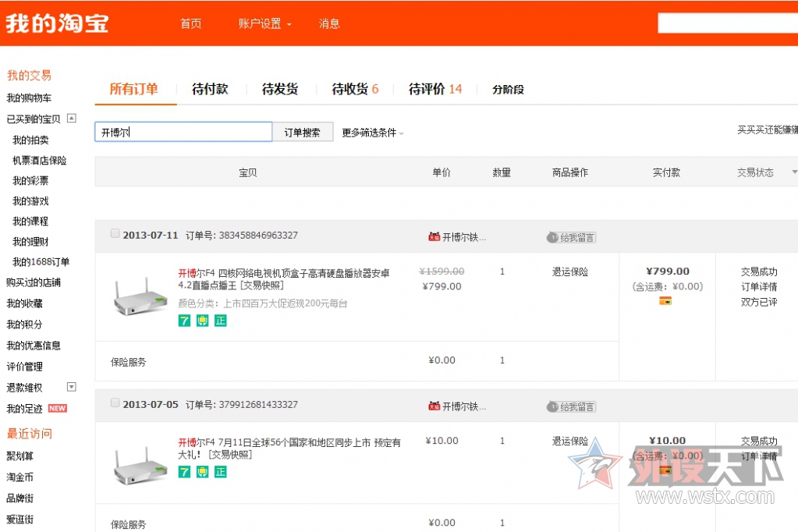Click the credit card payment icon under ¥799.00

[665, 301]
